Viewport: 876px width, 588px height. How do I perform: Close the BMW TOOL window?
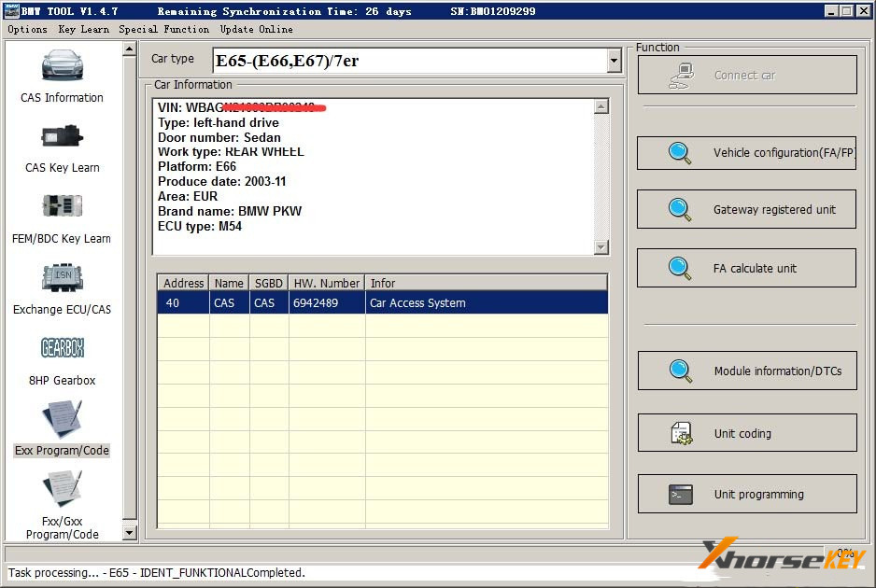(863, 10)
